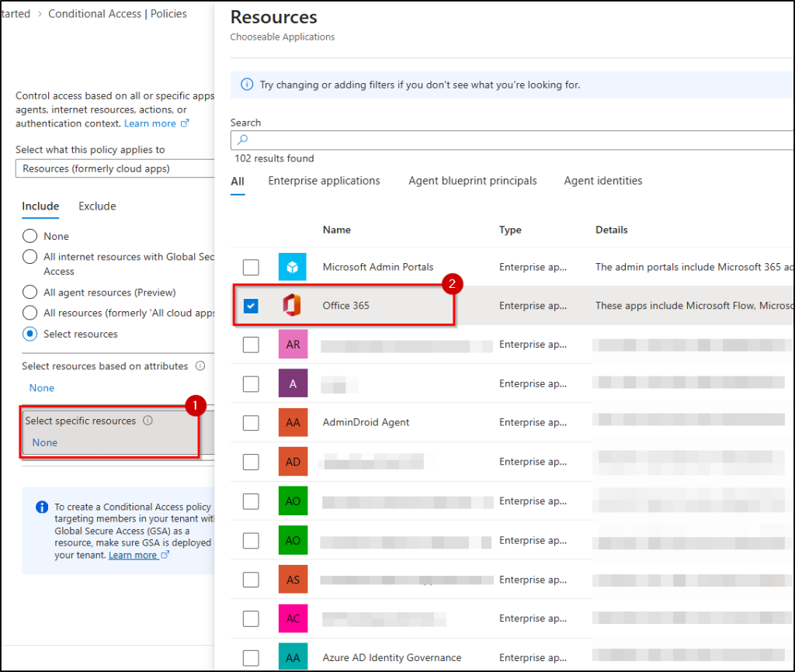Click Learn more link under Control access text

click(x=150, y=123)
